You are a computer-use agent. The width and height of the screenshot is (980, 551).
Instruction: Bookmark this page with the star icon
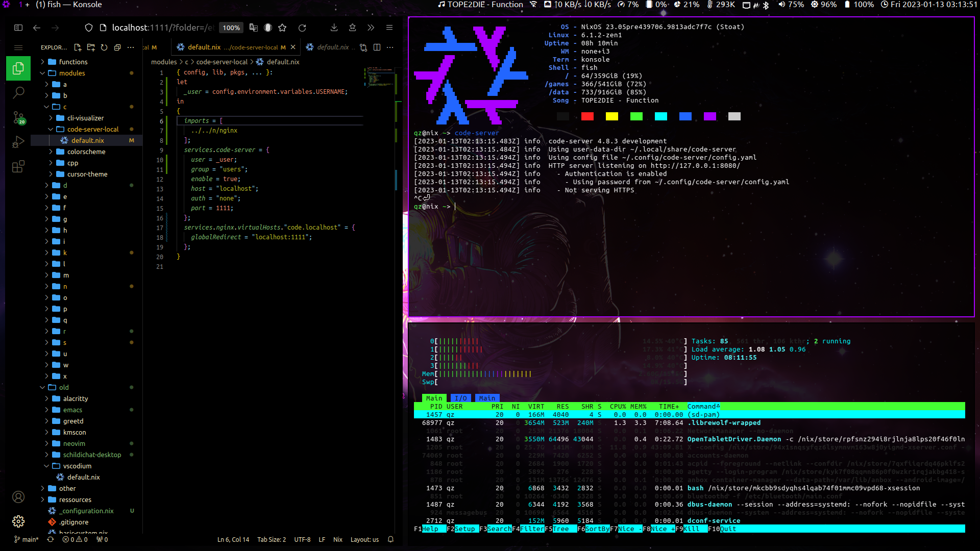click(282, 28)
